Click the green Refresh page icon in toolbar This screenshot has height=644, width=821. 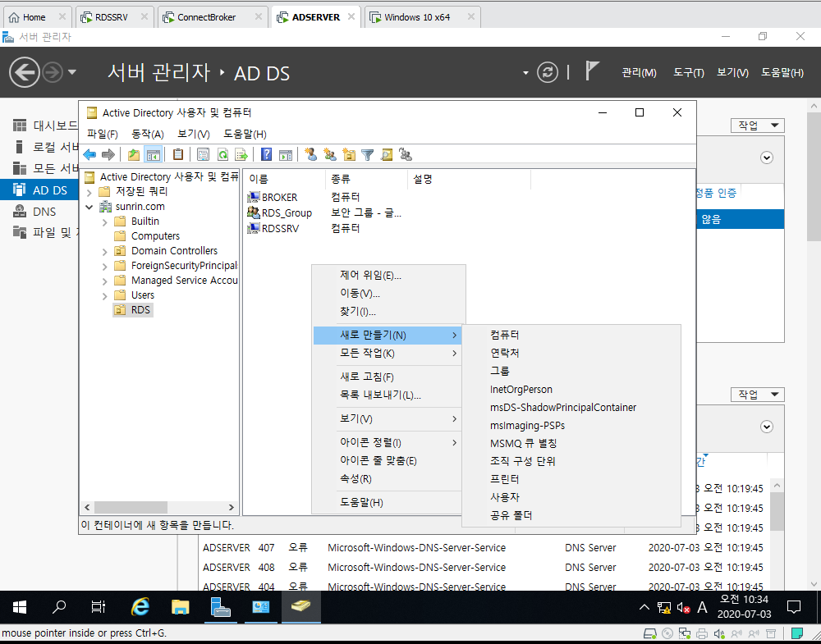point(222,155)
